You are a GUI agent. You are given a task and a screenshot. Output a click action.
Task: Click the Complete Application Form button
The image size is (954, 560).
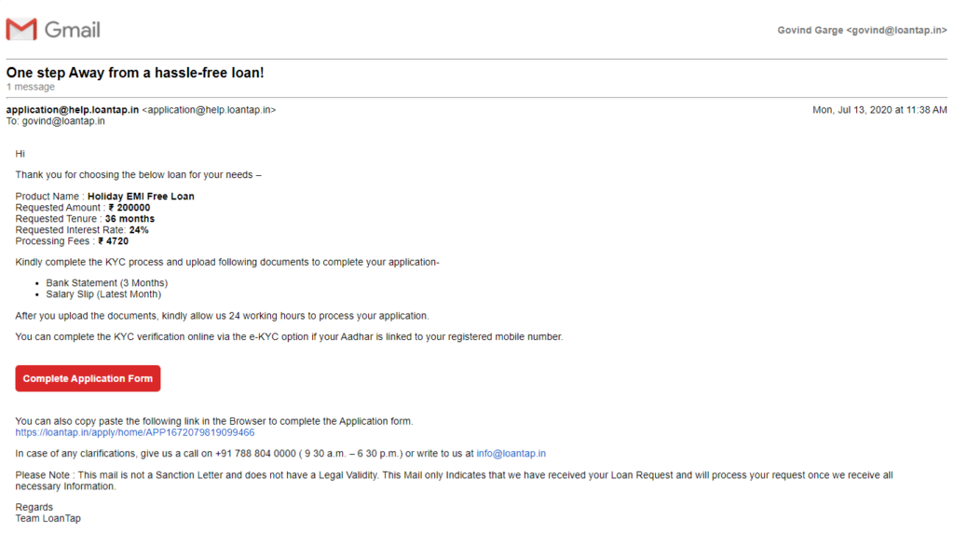88,378
